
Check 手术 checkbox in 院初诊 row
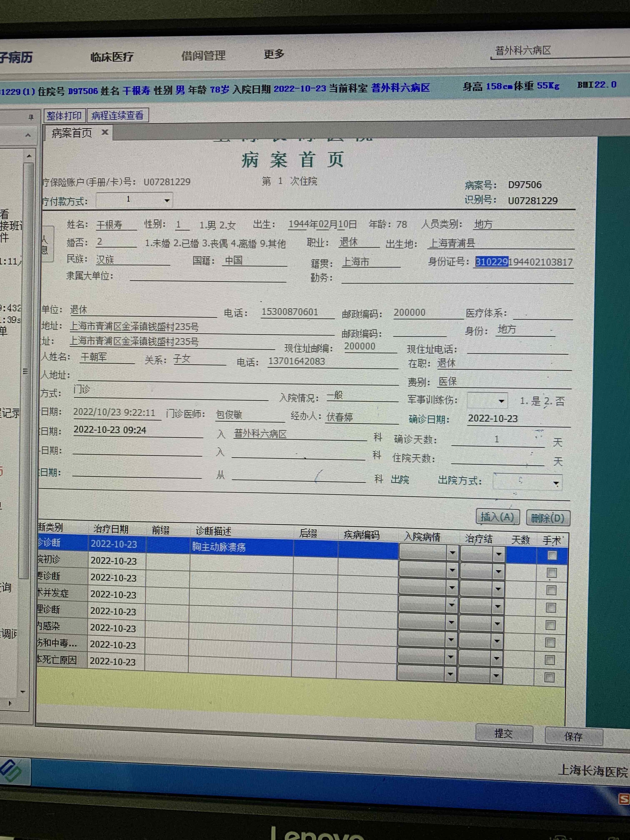(x=551, y=573)
